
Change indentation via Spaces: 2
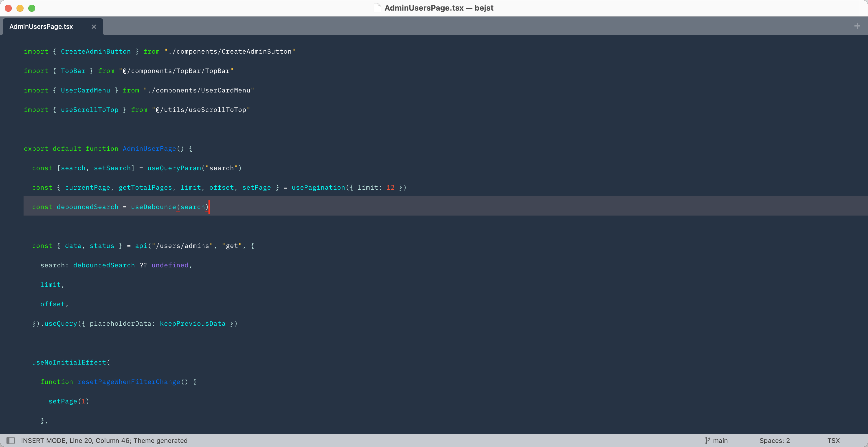pos(774,440)
